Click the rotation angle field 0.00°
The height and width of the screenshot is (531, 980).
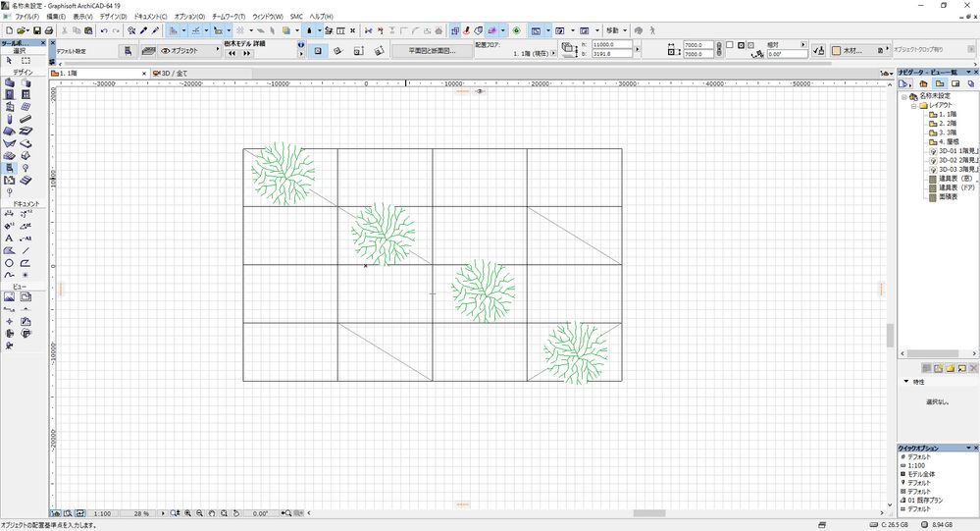pyautogui.click(x=788, y=54)
